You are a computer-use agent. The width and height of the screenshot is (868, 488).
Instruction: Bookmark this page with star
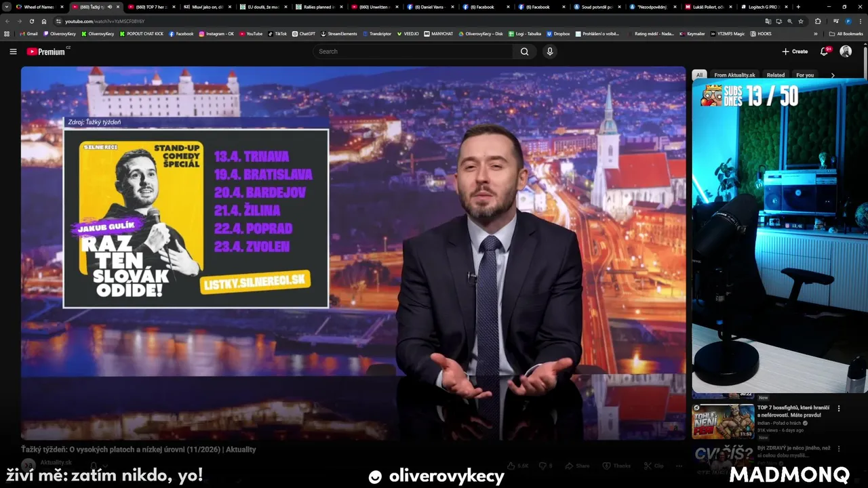801,21
